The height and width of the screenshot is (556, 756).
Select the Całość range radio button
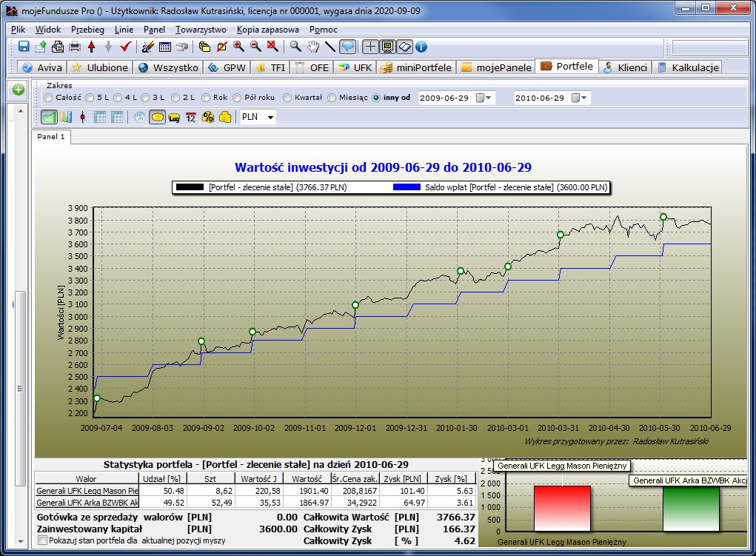48,98
